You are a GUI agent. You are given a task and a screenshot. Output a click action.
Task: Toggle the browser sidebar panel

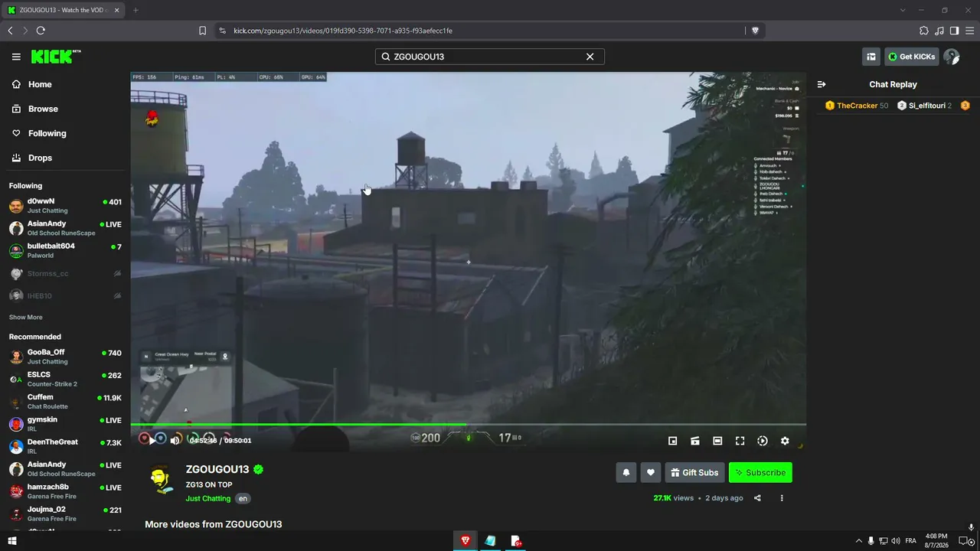[954, 31]
